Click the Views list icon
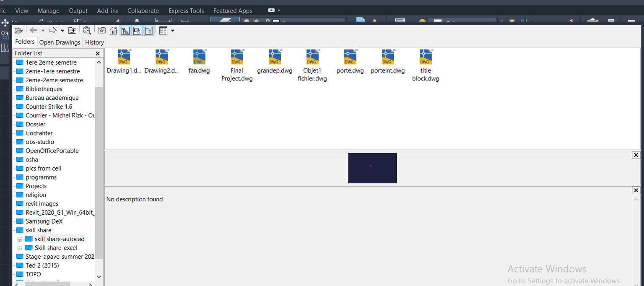The height and width of the screenshot is (286, 644). [163, 31]
